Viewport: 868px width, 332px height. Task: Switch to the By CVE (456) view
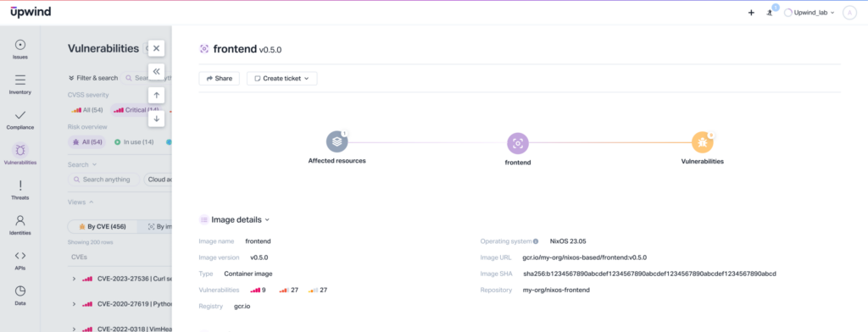[103, 226]
